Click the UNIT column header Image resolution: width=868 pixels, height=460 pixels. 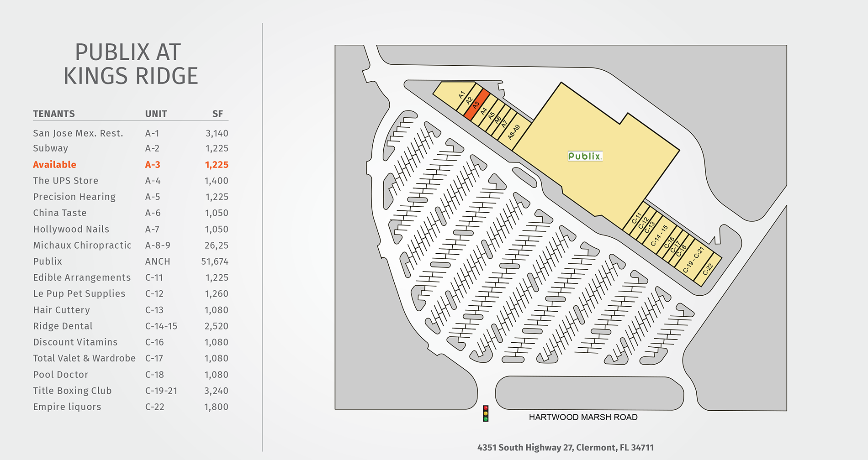click(x=156, y=114)
